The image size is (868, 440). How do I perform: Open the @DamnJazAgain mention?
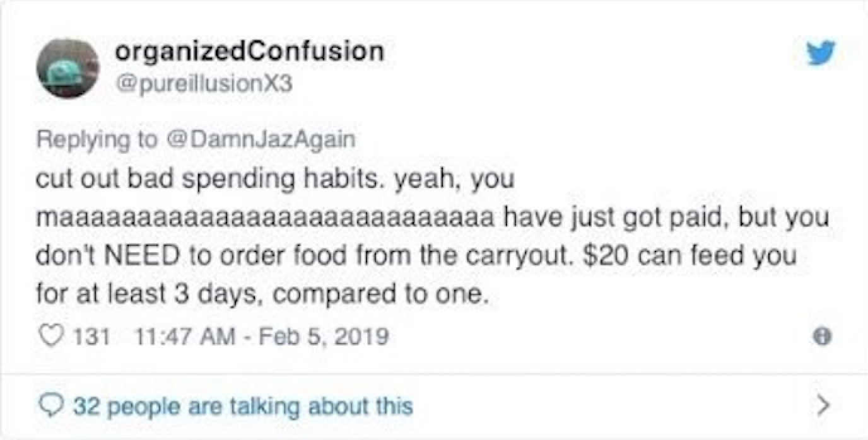pos(259,139)
